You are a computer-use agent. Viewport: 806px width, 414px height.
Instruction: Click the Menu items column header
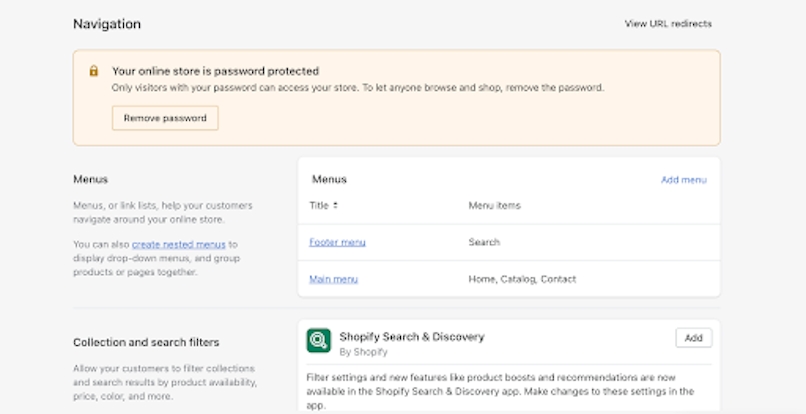[x=494, y=206]
